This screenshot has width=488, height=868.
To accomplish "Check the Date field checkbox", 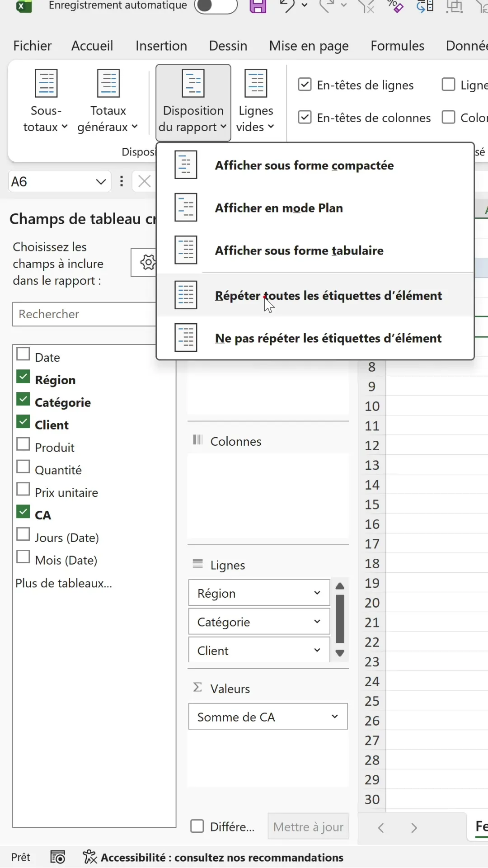I will pos(23,354).
